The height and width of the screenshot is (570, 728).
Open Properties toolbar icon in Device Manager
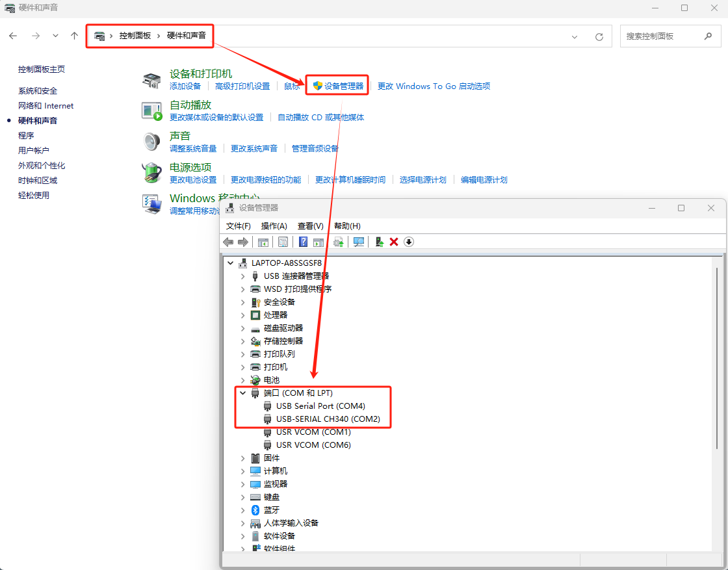(x=283, y=242)
